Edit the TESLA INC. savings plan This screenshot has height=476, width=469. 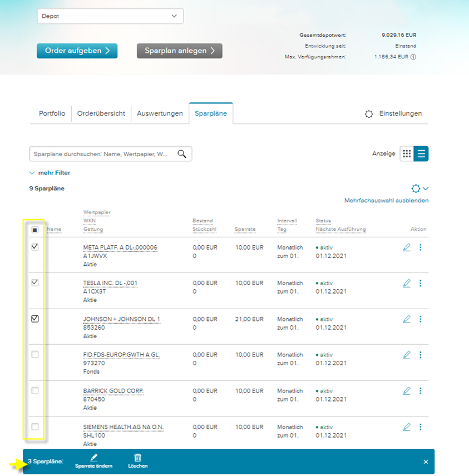click(407, 283)
